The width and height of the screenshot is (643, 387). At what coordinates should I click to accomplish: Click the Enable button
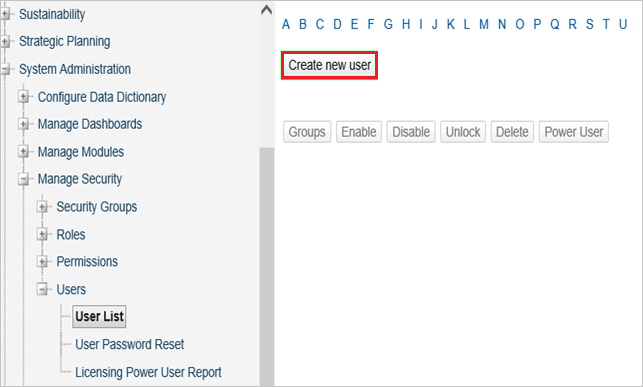[x=359, y=132]
